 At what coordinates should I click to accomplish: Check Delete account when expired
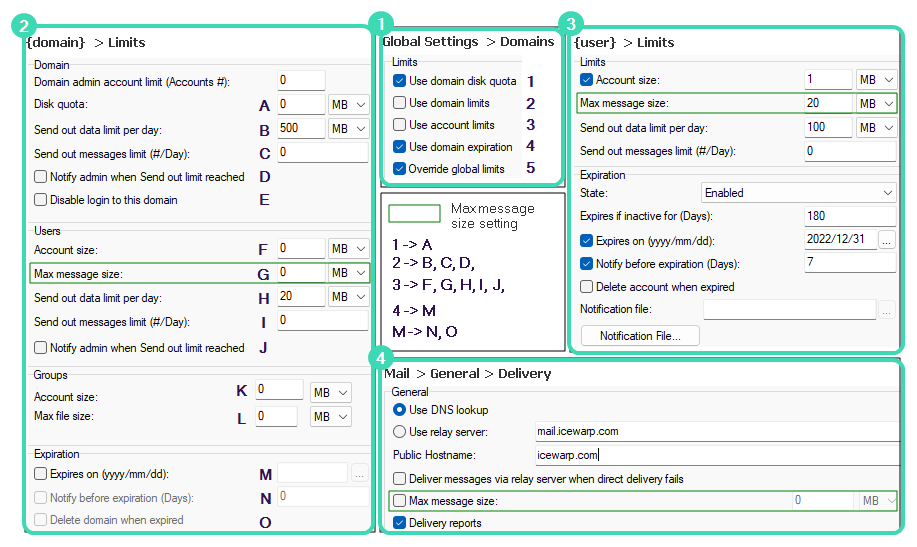[x=587, y=287]
